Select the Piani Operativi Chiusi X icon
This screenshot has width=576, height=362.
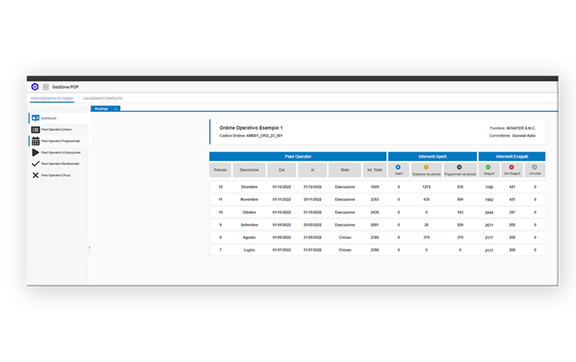[35, 175]
